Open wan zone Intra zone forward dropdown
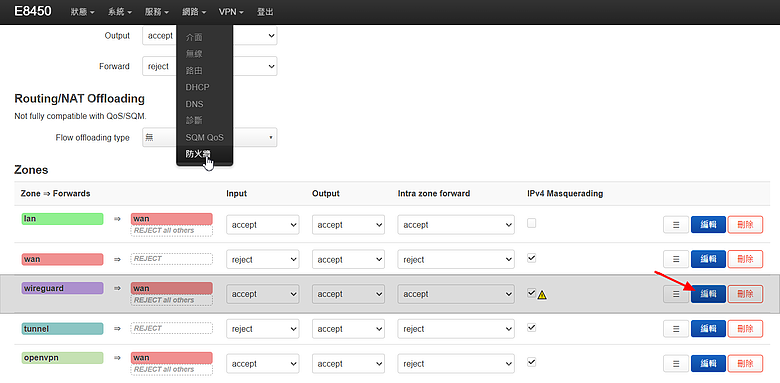The image size is (780, 383). [456, 260]
